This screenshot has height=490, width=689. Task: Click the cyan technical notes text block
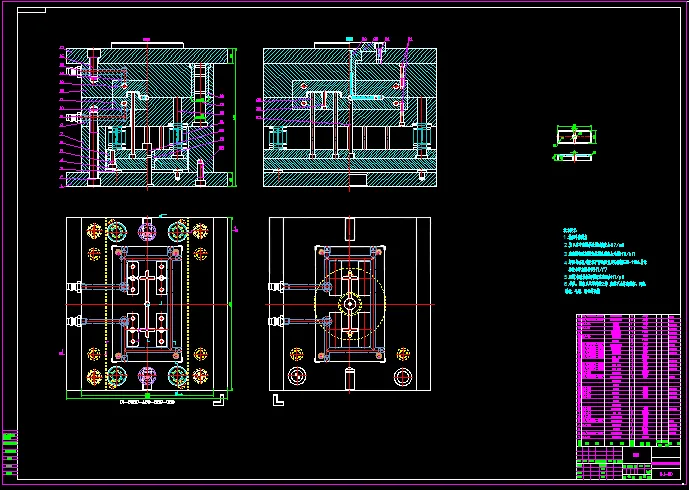coord(605,261)
